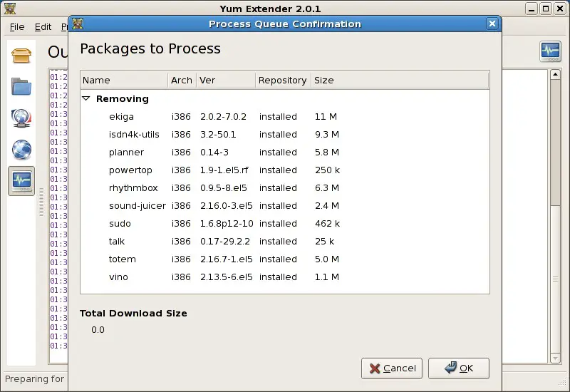Viewport: 570px width, 392px height.
Task: Click the Yum Extender title bar icon
Action: 9,9
